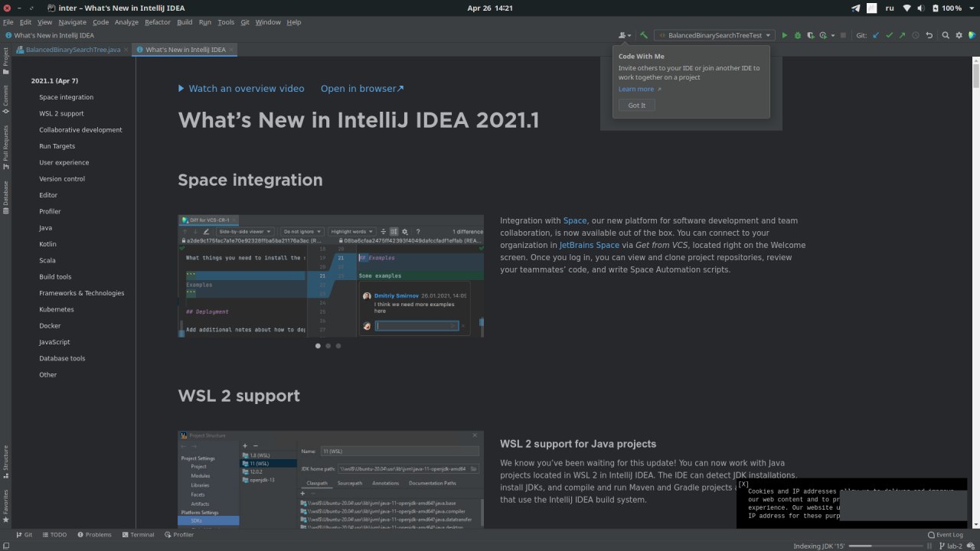Image resolution: width=980 pixels, height=551 pixels.
Task: Open the Git menu
Action: click(245, 22)
